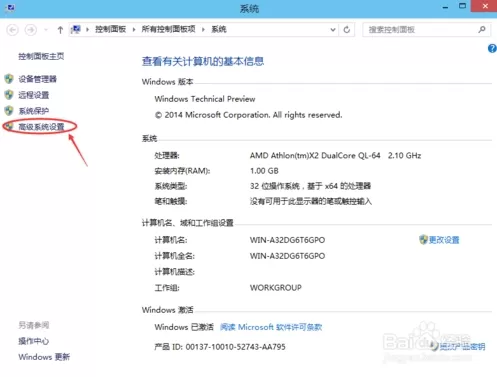Open 远程设置 link
The image size is (497, 377).
pos(34,95)
